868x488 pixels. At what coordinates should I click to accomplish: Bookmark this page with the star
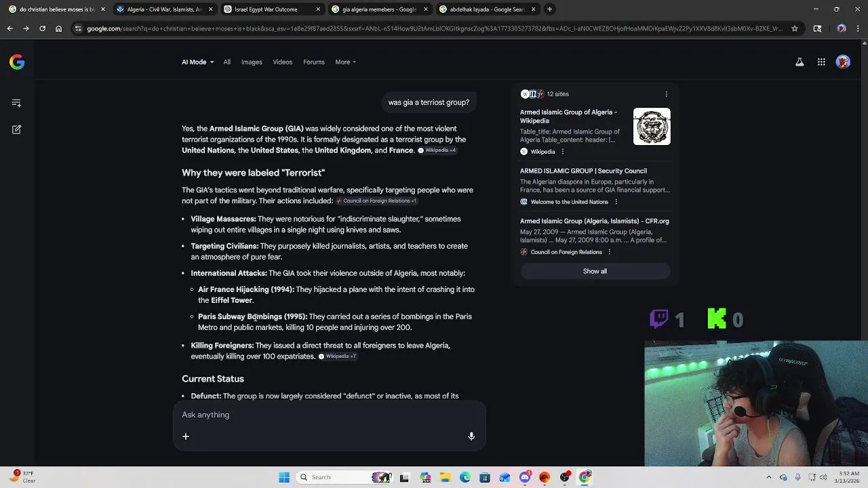(795, 28)
